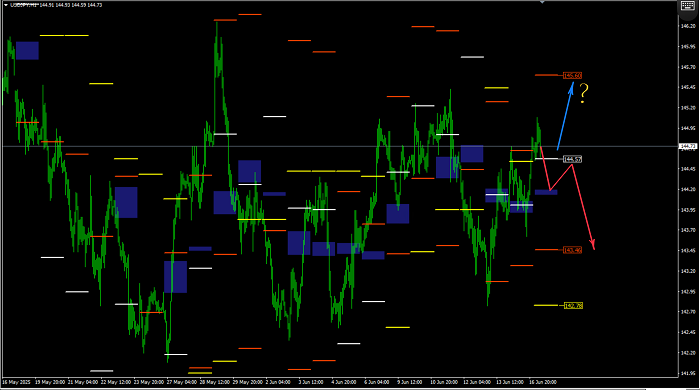Click the orange 145.60 price label
The image size is (700, 390).
pyautogui.click(x=572, y=75)
